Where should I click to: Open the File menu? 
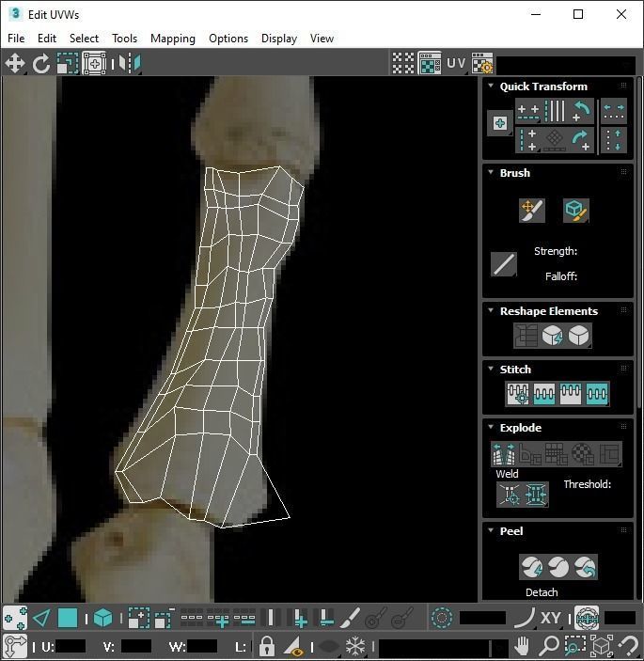[x=16, y=39]
